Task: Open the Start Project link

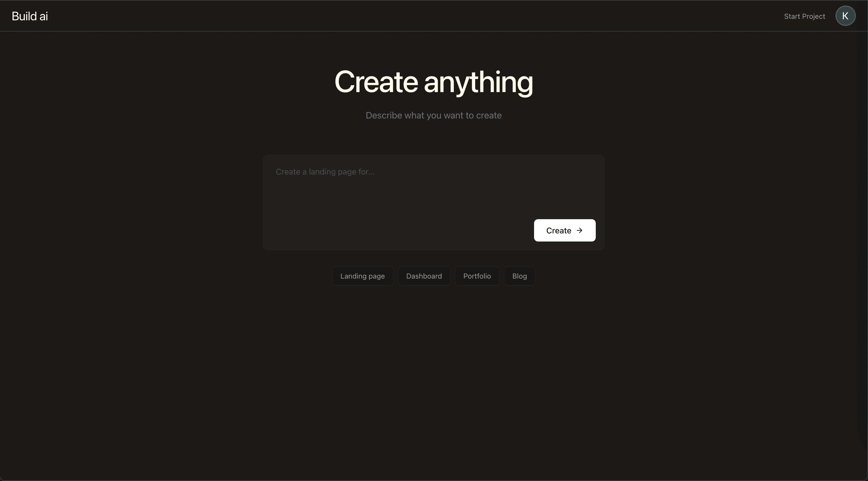Action: pyautogui.click(x=804, y=16)
